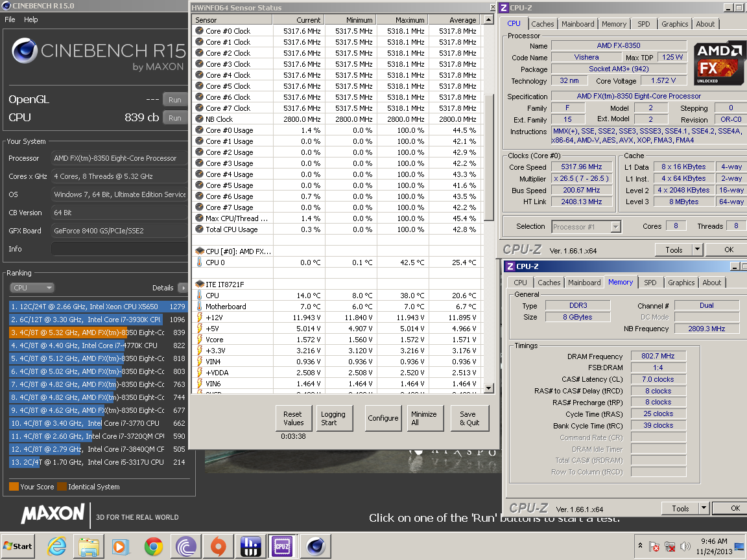Select ranking entry 3 at 5.32 GHz
Viewport: 747px width, 560px height.
(x=98, y=332)
